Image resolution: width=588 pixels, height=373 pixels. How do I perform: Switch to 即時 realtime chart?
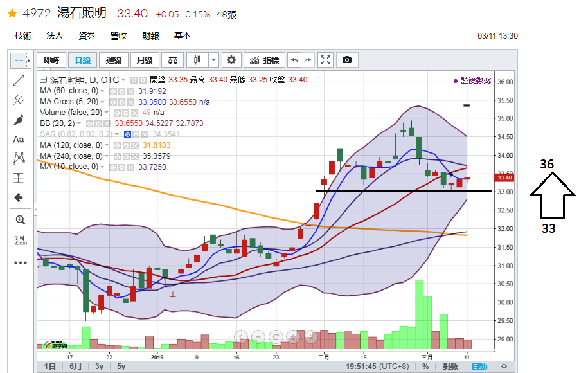51,60
